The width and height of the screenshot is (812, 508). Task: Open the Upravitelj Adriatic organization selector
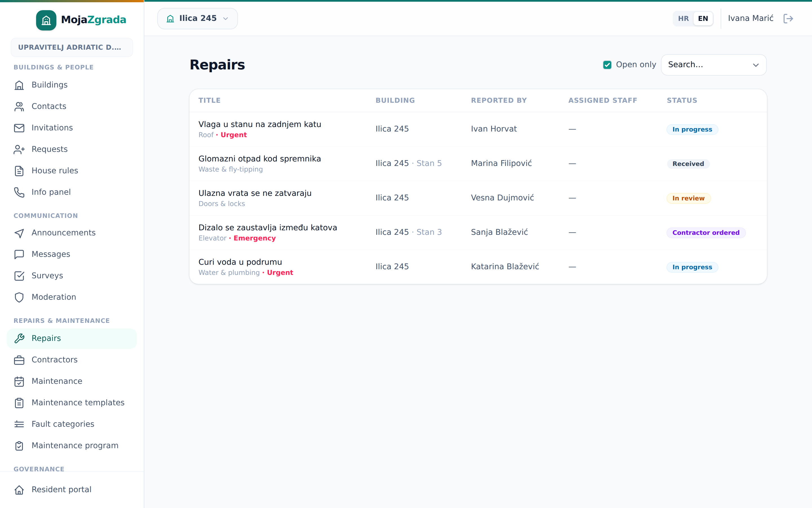coord(72,47)
